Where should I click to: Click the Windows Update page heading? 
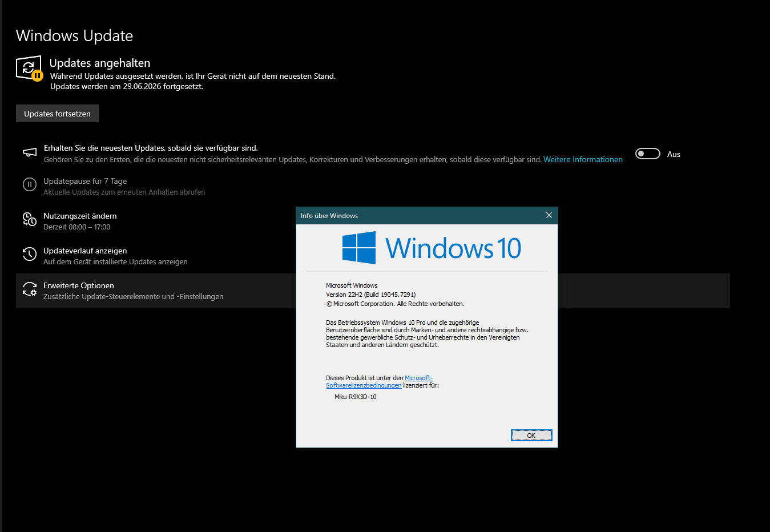coord(74,35)
